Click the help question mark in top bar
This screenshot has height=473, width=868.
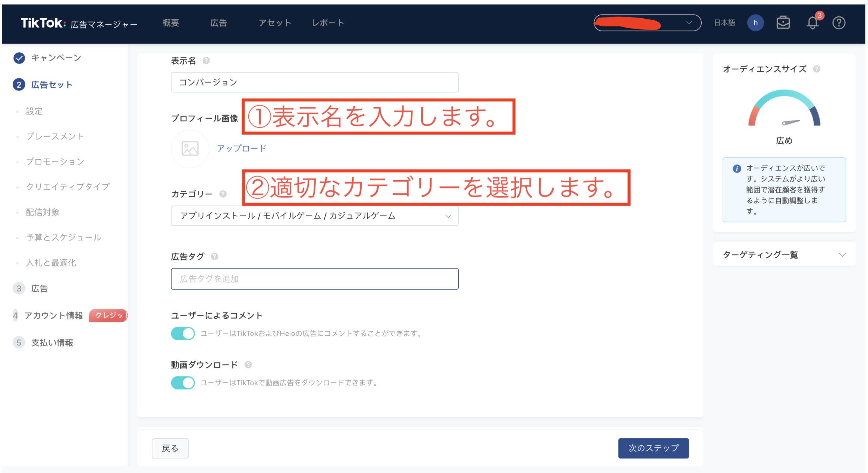click(x=839, y=23)
